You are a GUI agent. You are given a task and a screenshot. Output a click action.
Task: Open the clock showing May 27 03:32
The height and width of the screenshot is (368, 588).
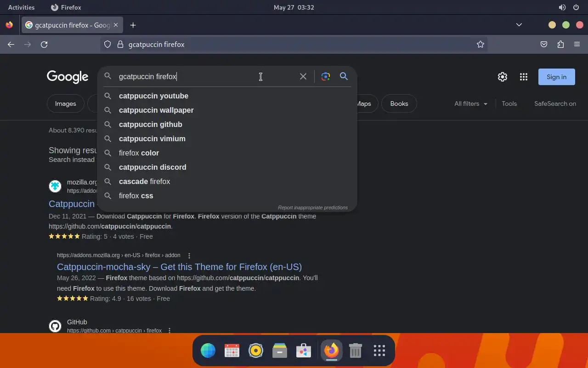[x=294, y=7]
